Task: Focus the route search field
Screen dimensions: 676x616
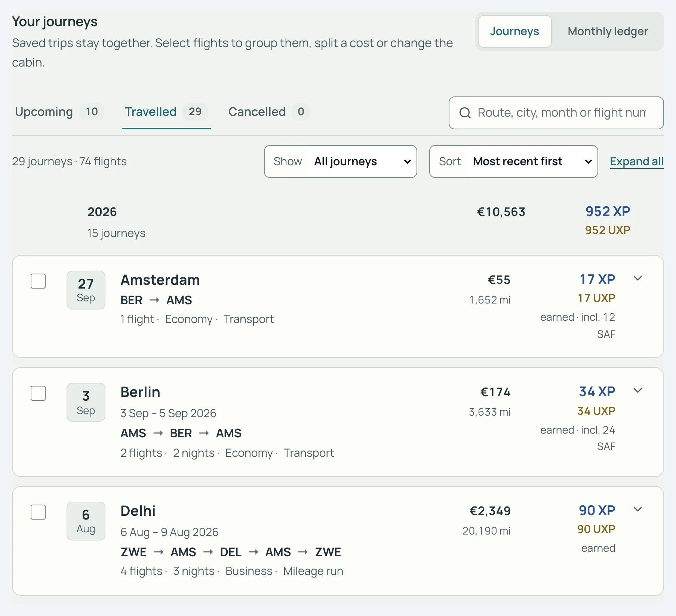Action: click(556, 113)
